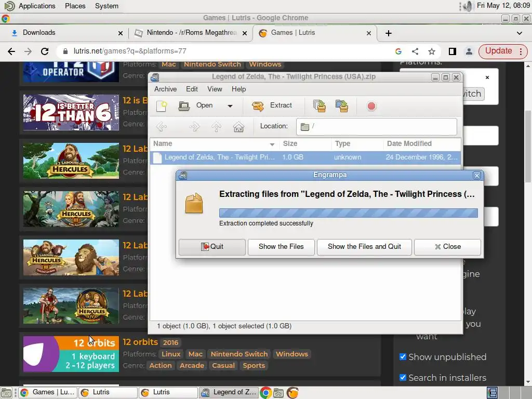Sort by the Type column header
This screenshot has width=532, height=399.
[x=357, y=144]
